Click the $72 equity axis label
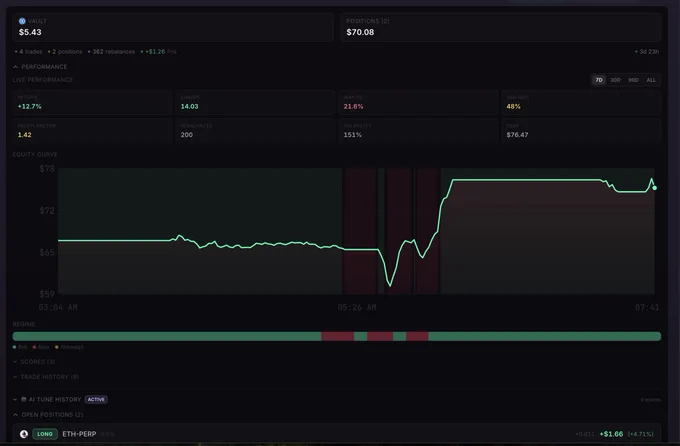 click(x=47, y=210)
